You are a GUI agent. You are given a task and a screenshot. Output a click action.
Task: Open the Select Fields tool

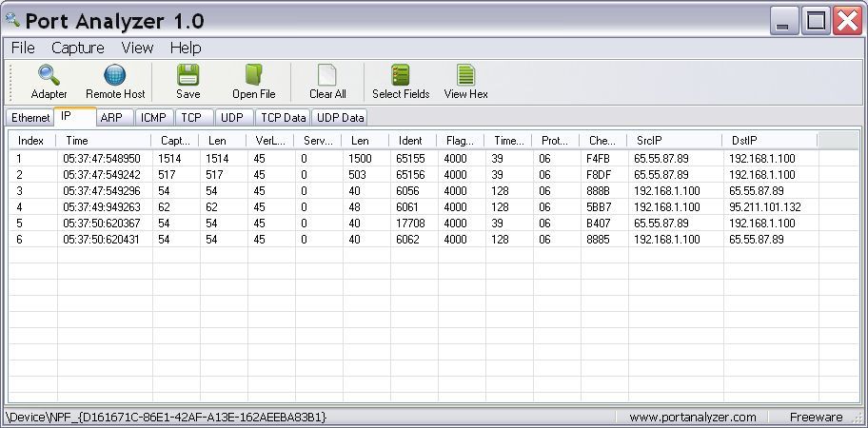tap(401, 82)
